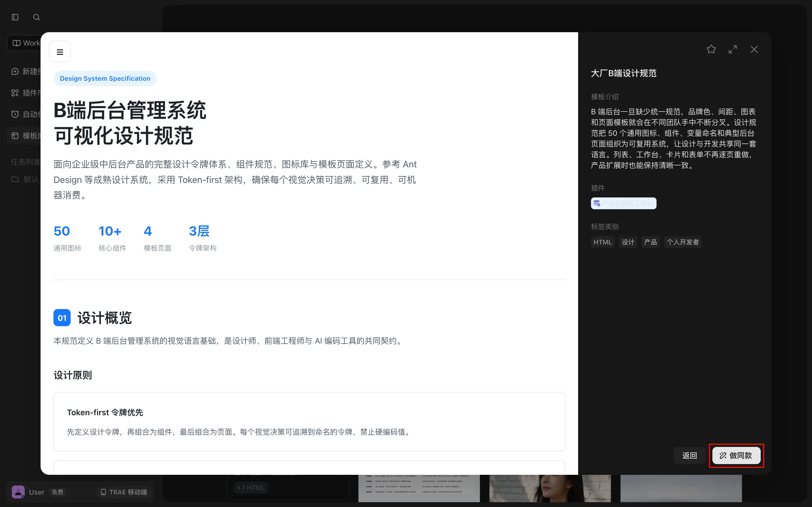The height and width of the screenshot is (507, 812).
Task: Toggle the left sidebar panel icon
Action: pos(15,17)
